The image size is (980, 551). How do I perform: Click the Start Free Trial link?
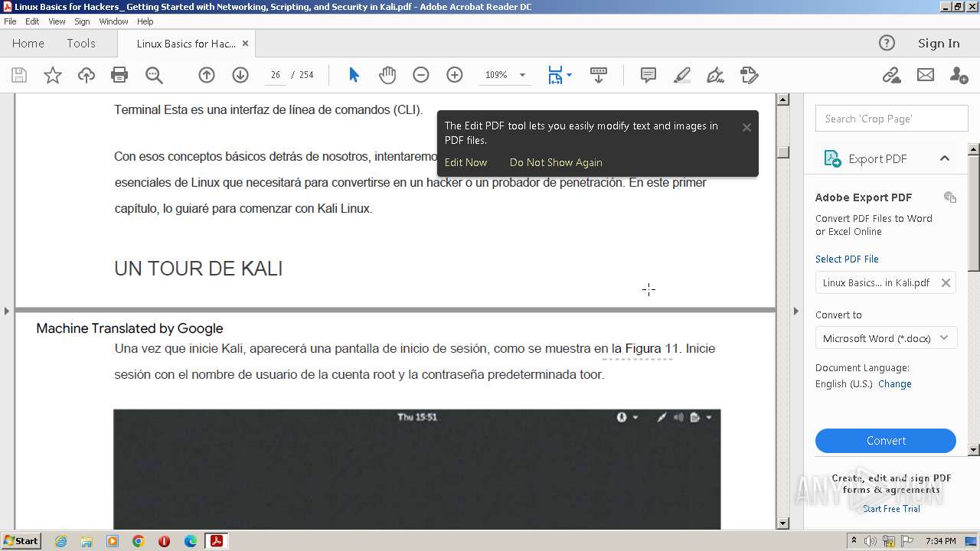(x=891, y=509)
